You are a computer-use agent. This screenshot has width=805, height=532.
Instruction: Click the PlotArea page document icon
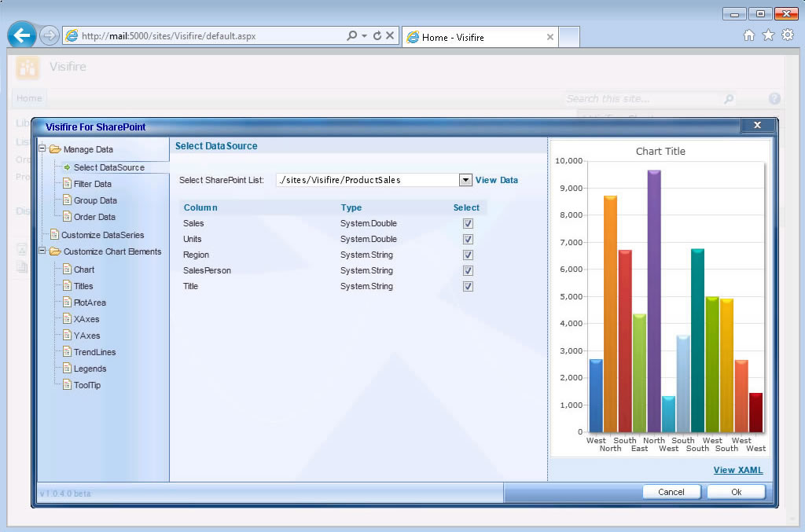click(68, 302)
